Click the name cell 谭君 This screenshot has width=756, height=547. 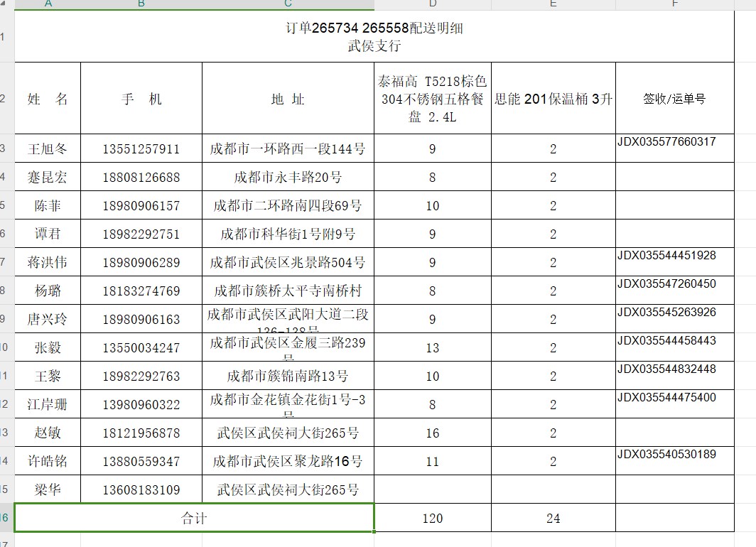48,234
